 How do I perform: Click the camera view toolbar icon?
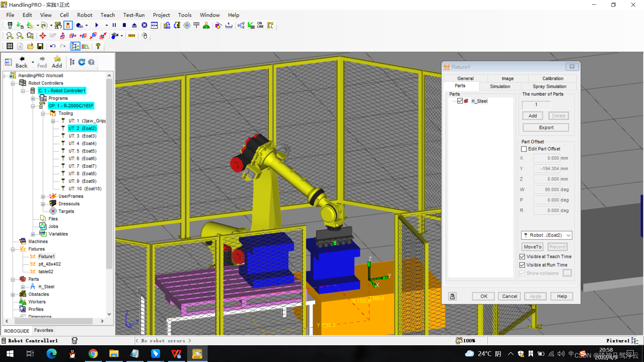[x=115, y=36]
